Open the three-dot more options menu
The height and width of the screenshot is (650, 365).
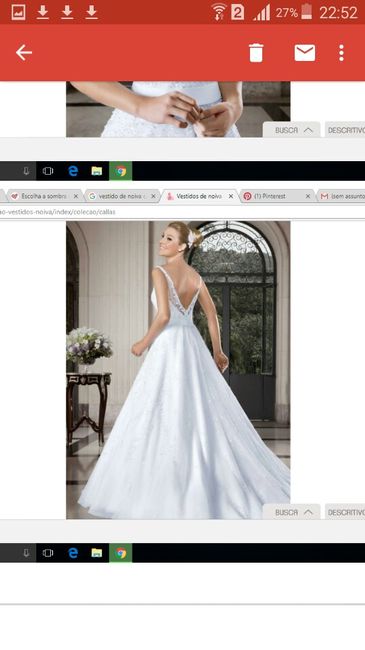341,53
